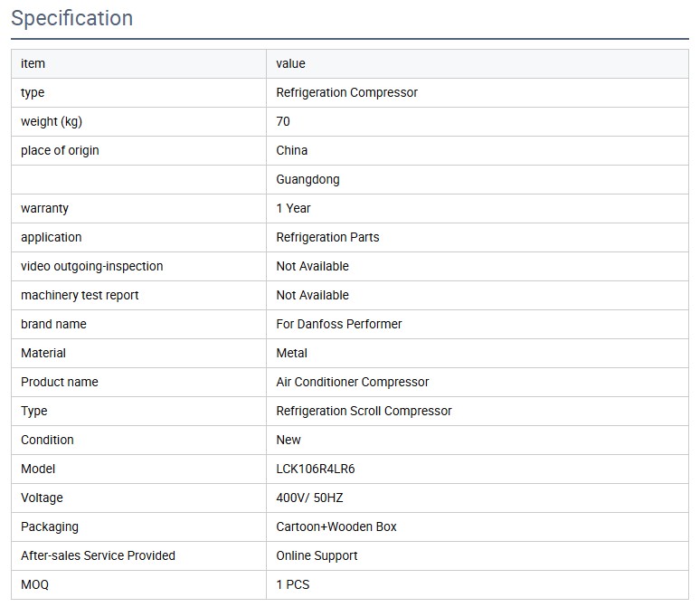Select the 'Online Support' after-sales value
Viewport: 700px width, 607px height.
317,555
